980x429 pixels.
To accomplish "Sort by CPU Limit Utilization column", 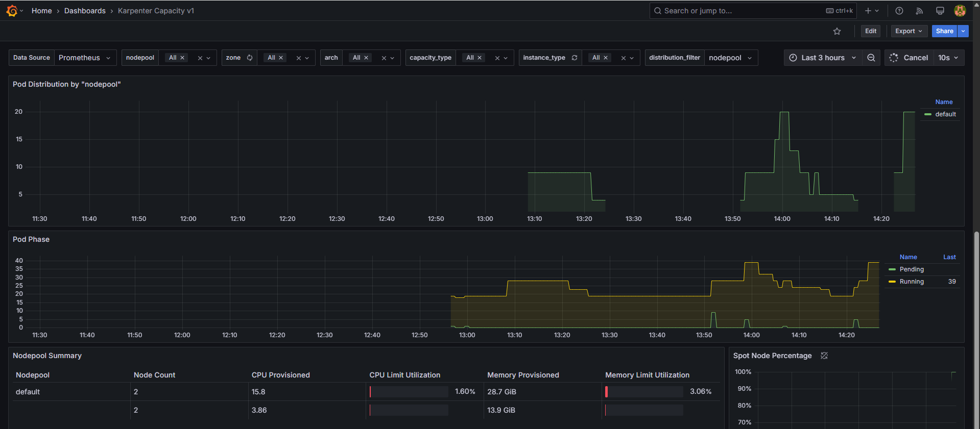I will 404,375.
